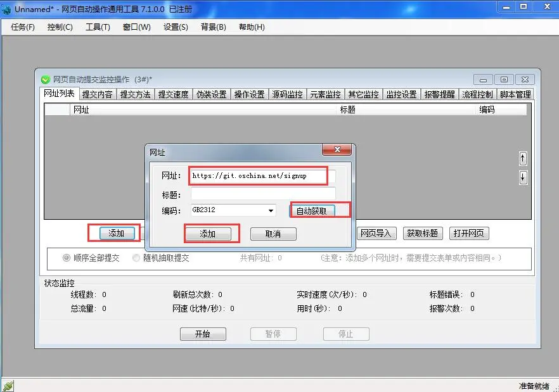Click the 状态监控 group label
Image resolution: width=559 pixels, height=392 pixels.
click(59, 283)
